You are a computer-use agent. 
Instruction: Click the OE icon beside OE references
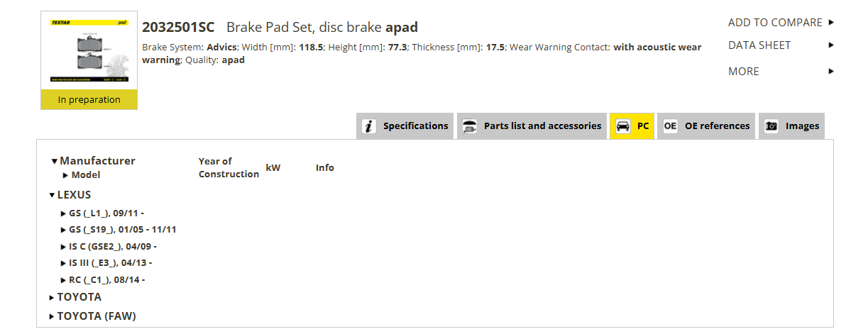point(670,126)
